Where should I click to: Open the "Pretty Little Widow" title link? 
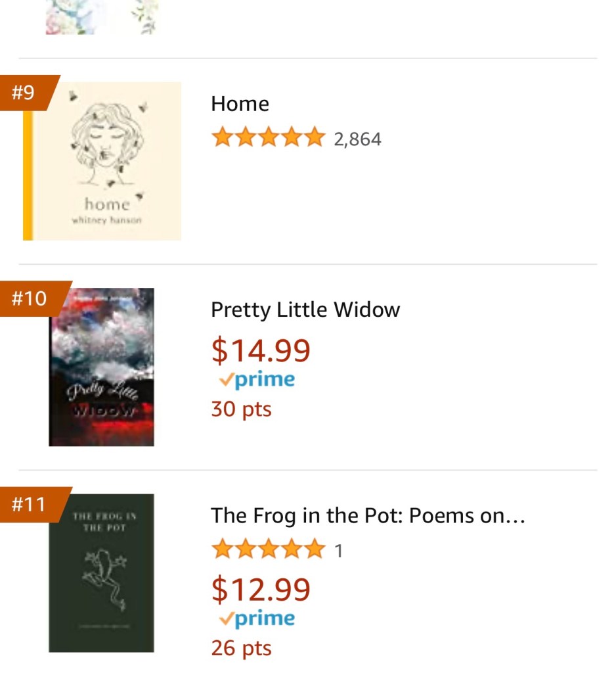[305, 310]
